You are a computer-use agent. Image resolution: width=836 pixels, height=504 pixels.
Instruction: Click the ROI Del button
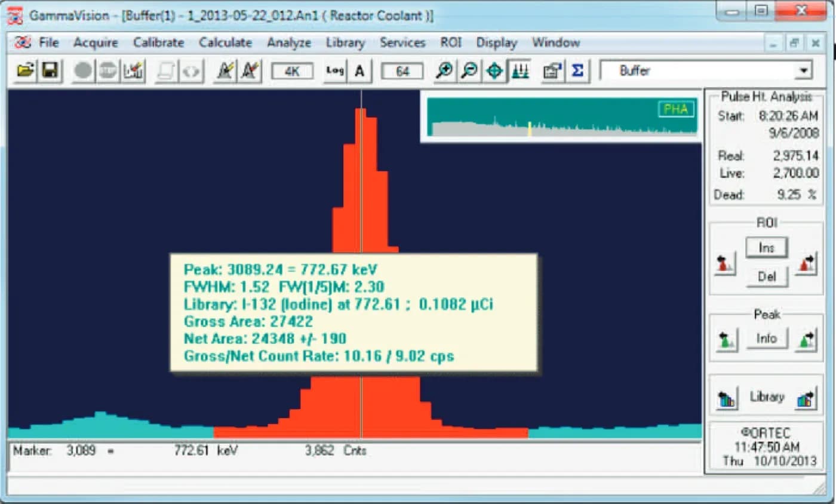[767, 276]
